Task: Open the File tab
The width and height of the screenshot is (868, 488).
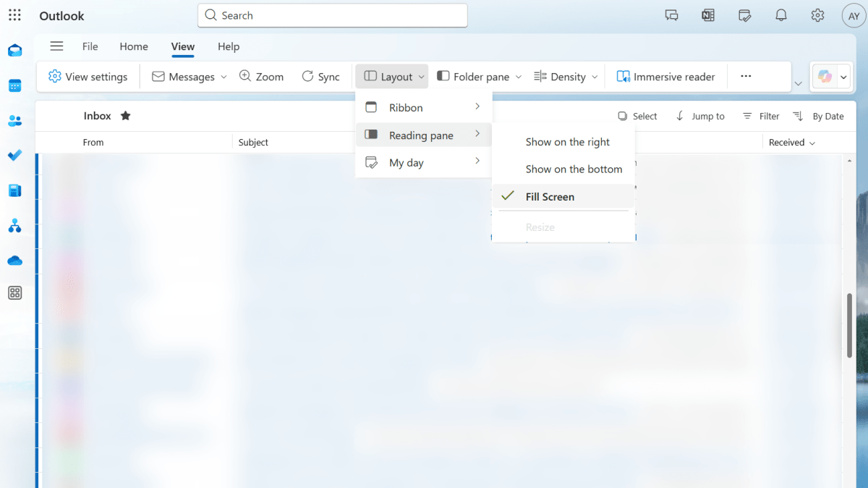Action: pos(90,46)
